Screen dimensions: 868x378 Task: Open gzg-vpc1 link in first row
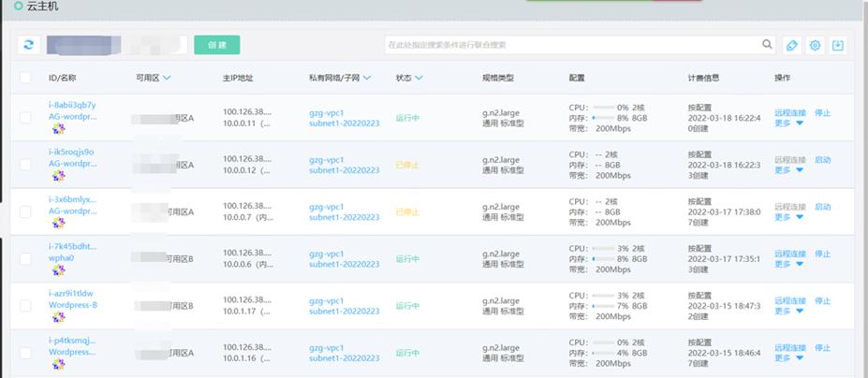tap(327, 113)
